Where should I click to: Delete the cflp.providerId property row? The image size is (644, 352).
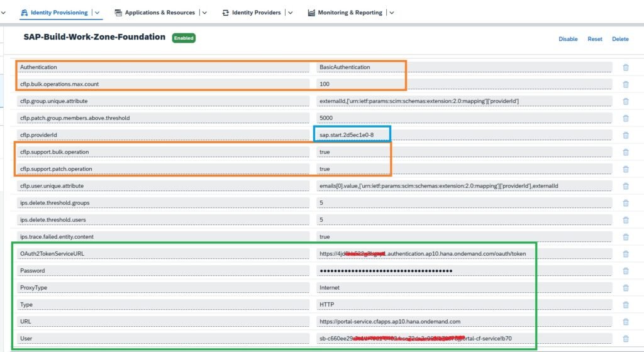click(x=625, y=135)
